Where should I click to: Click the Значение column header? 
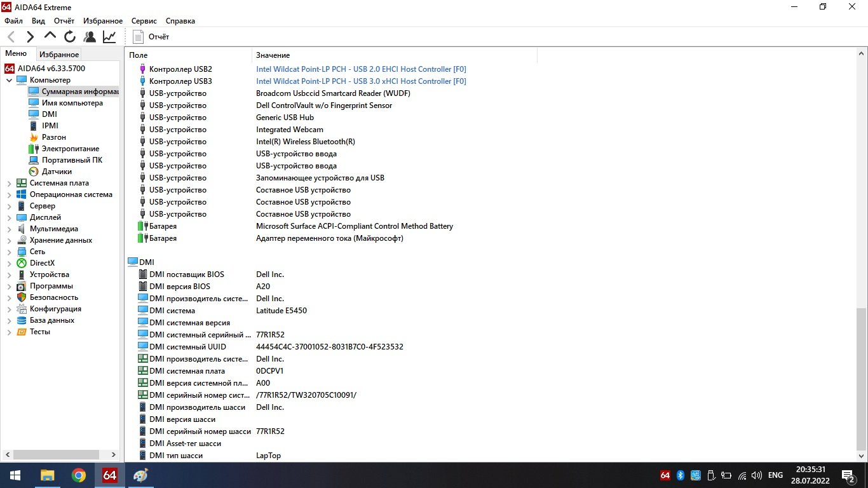(394, 55)
